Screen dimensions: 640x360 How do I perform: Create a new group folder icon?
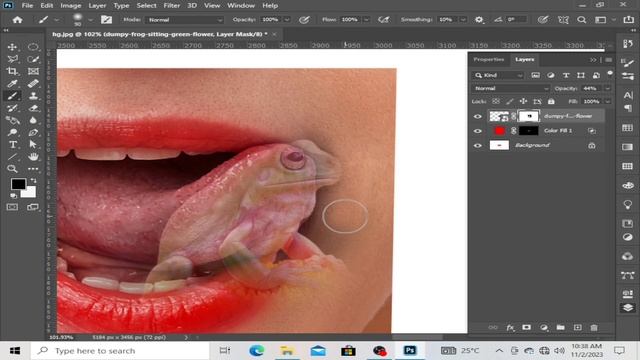click(x=560, y=327)
